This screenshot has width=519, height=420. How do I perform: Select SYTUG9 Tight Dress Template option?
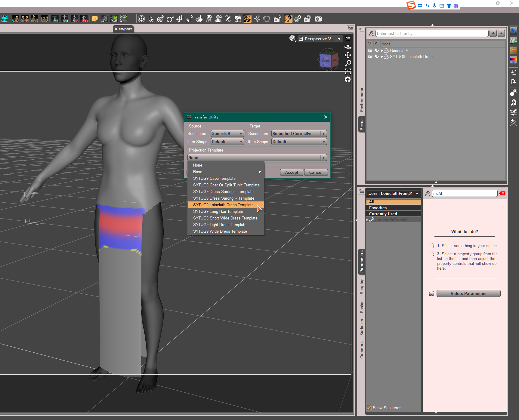tap(220, 225)
